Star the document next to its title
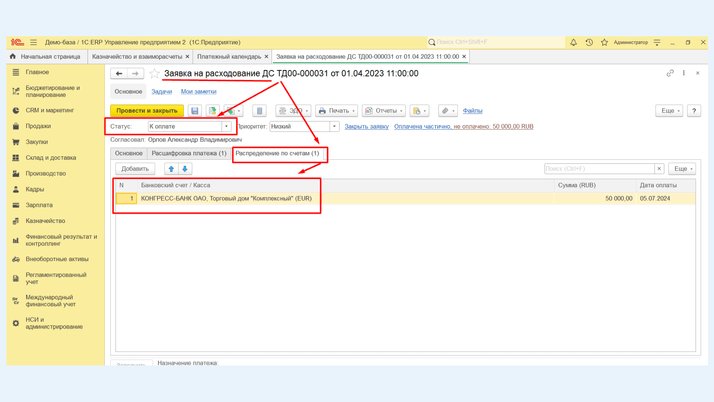The image size is (714, 402). pos(153,73)
